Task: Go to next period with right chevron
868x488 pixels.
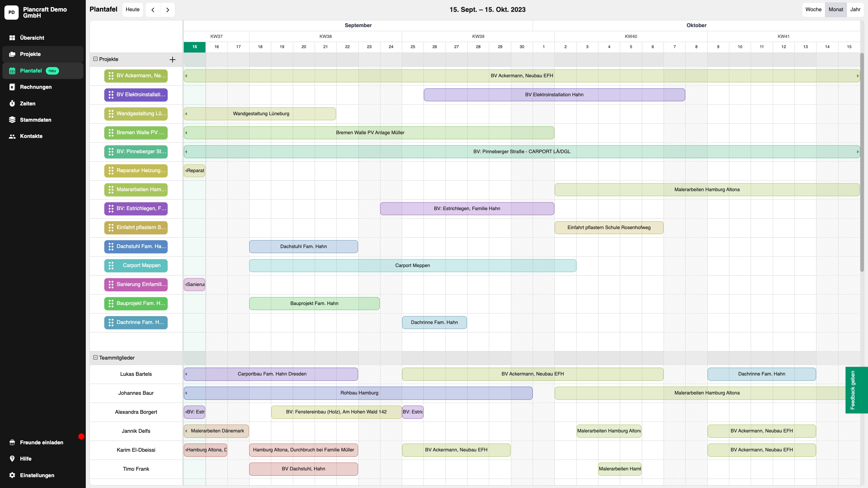Action: [167, 10]
